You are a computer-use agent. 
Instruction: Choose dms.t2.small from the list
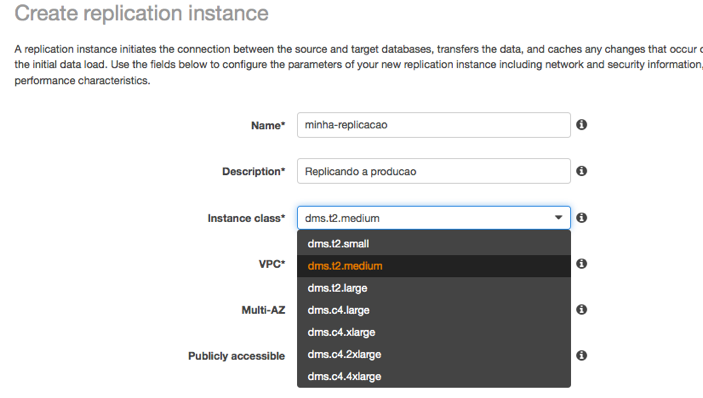(x=434, y=244)
